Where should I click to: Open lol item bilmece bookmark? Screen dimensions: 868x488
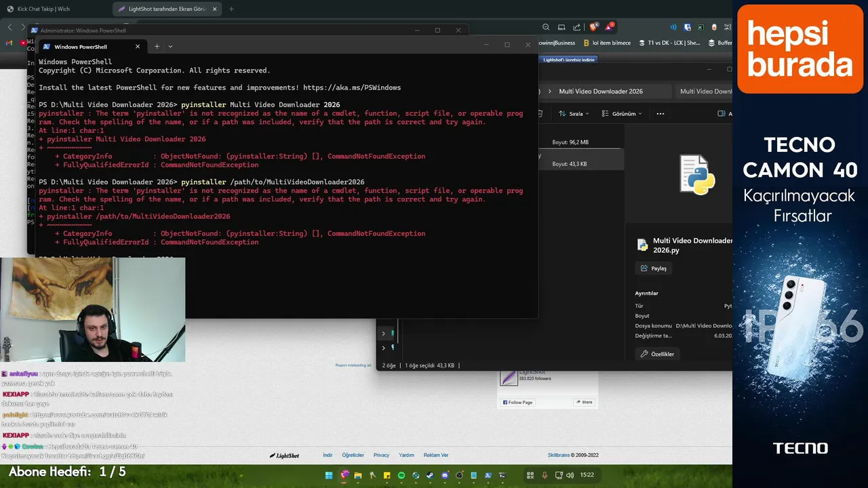click(x=606, y=43)
